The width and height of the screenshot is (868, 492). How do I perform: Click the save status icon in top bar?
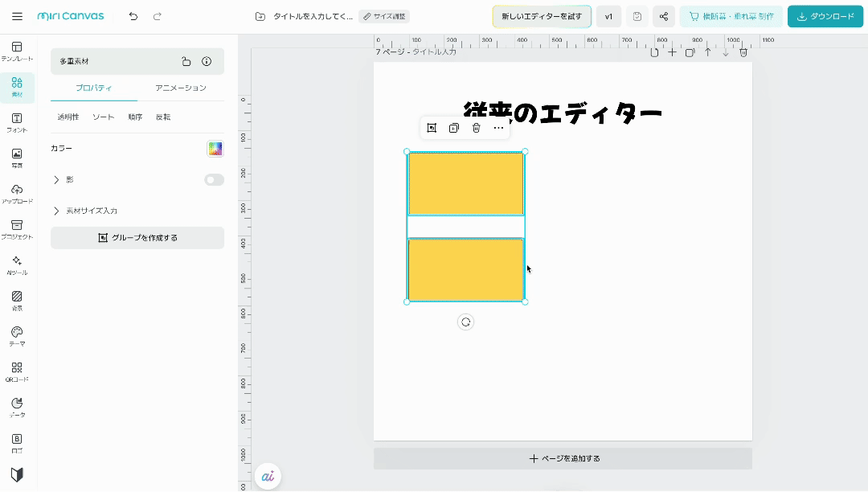pos(637,17)
